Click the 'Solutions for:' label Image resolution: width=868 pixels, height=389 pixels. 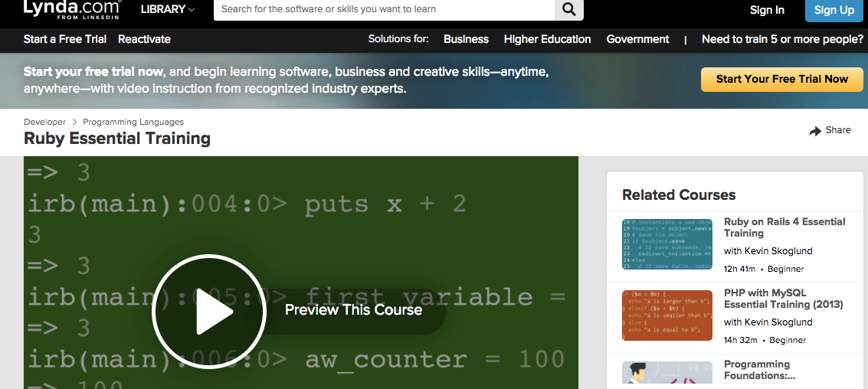398,39
